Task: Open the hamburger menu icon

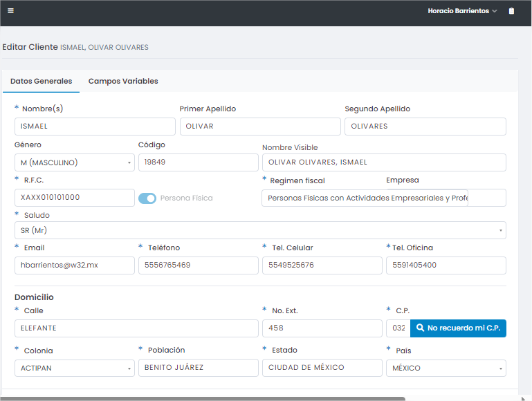Action: 10,11
